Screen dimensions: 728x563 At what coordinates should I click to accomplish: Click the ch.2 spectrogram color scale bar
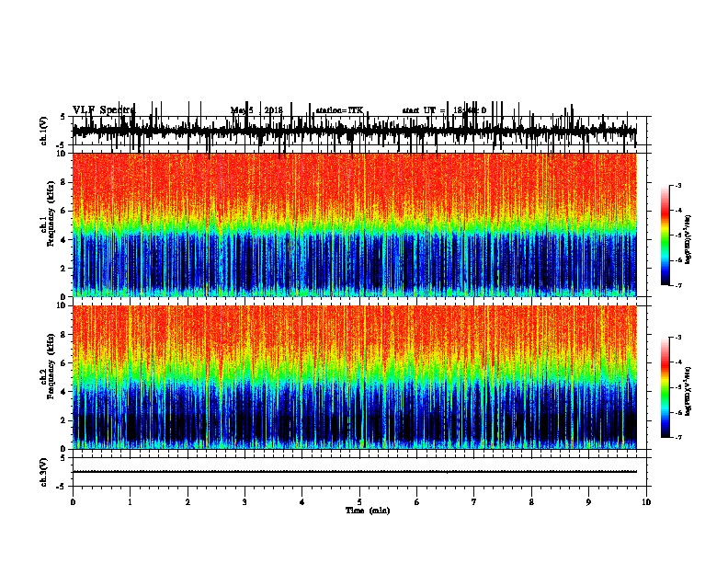coord(665,387)
